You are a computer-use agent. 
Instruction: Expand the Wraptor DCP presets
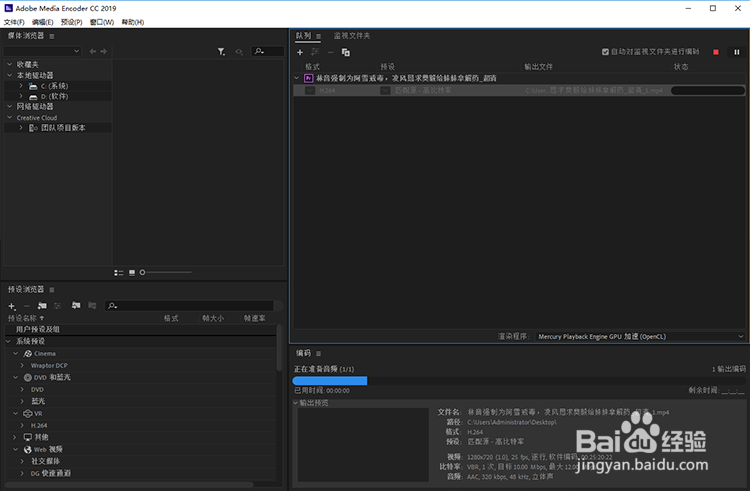point(22,365)
